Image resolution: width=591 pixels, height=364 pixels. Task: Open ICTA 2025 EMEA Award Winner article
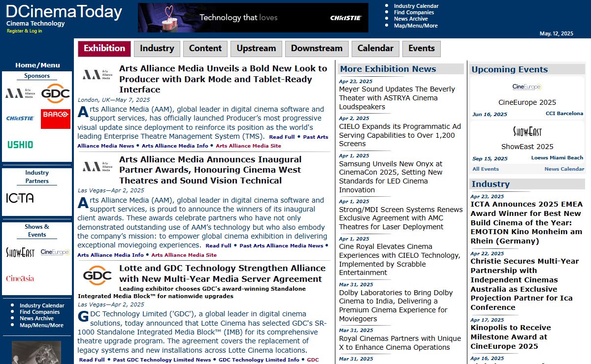tap(526, 222)
